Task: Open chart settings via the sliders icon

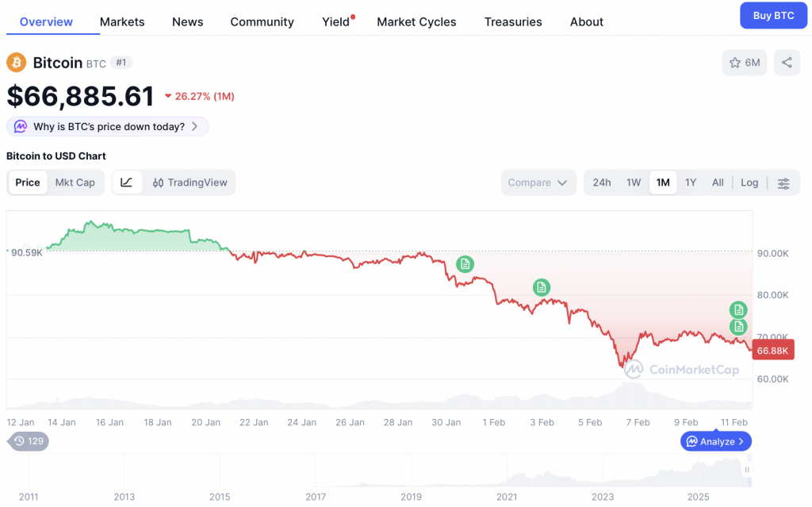Action: click(783, 182)
